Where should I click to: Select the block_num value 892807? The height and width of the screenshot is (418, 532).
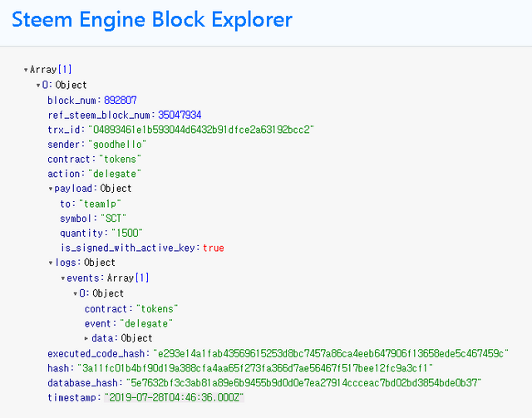pyautogui.click(x=120, y=101)
